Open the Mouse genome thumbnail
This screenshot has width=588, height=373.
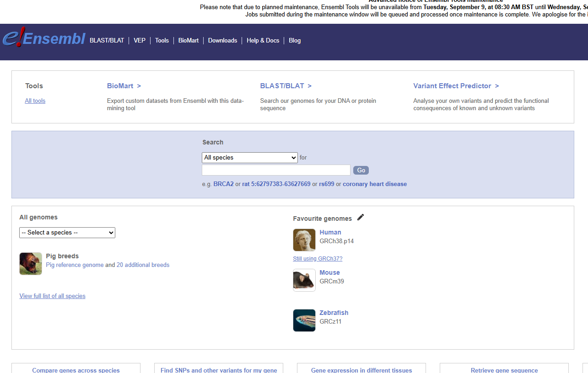point(304,280)
